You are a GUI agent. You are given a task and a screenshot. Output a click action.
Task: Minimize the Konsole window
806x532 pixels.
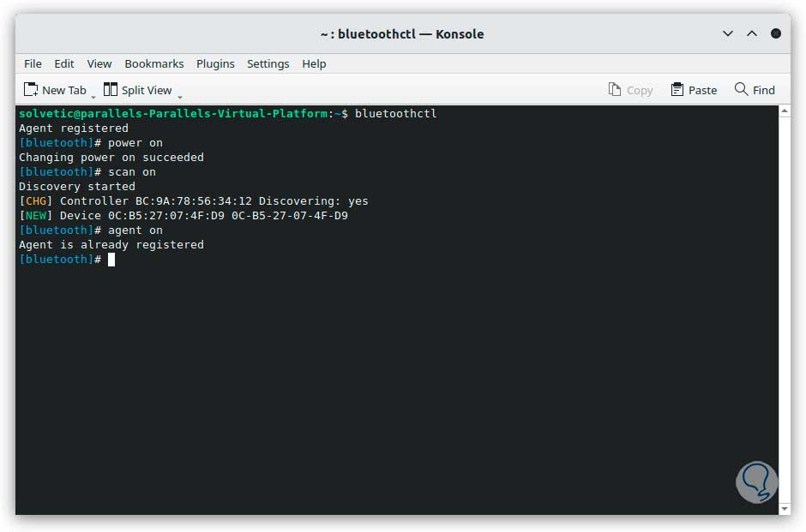pyautogui.click(x=728, y=34)
